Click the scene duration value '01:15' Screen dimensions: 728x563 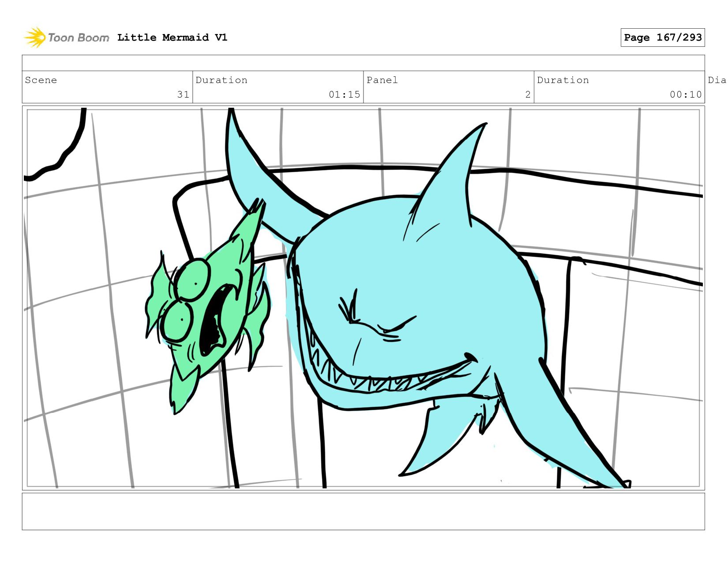(344, 94)
